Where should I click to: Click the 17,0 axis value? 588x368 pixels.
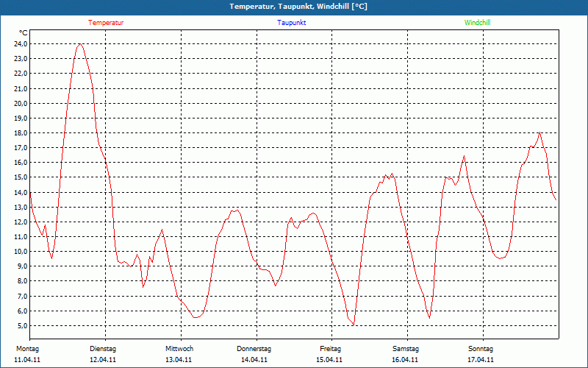pyautogui.click(x=21, y=148)
